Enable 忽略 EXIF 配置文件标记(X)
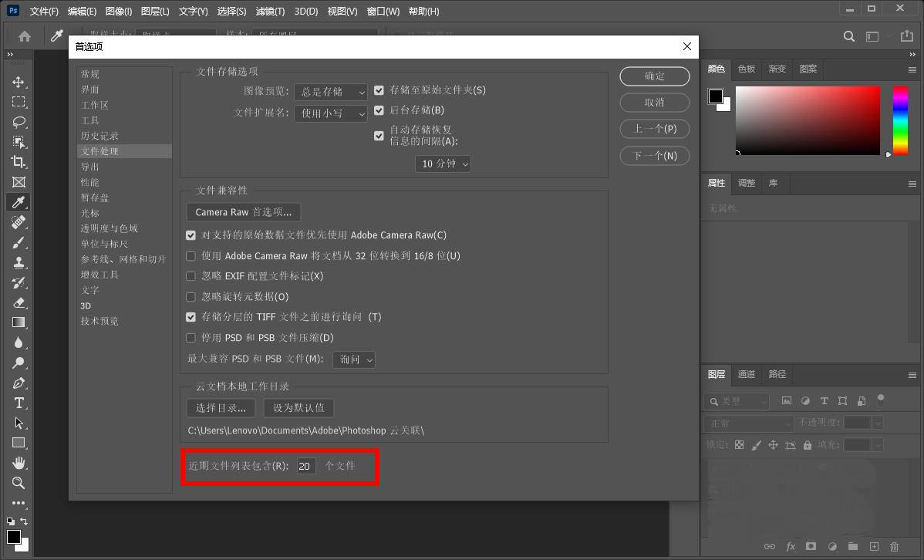Image resolution: width=924 pixels, height=560 pixels. [x=191, y=276]
